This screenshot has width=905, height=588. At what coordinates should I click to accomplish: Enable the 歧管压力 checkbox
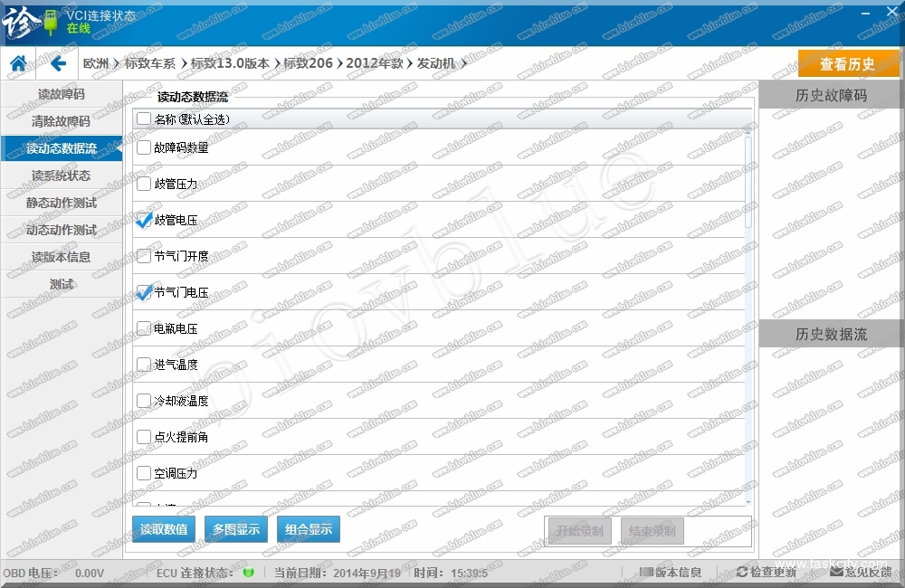point(144,184)
